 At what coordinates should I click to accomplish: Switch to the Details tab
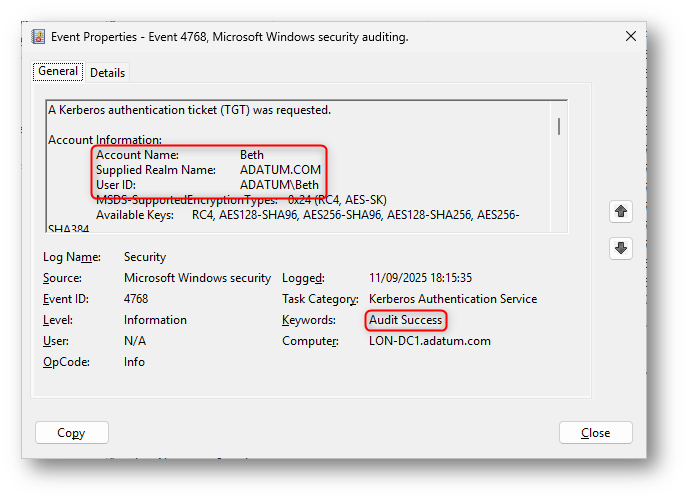[x=108, y=73]
